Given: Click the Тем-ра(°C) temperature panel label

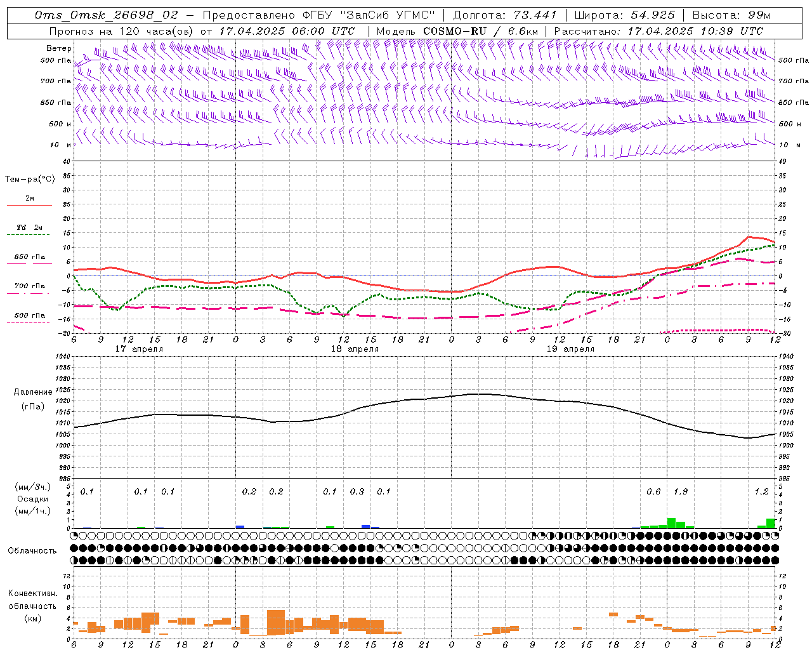Looking at the screenshot, I should 30,180.
